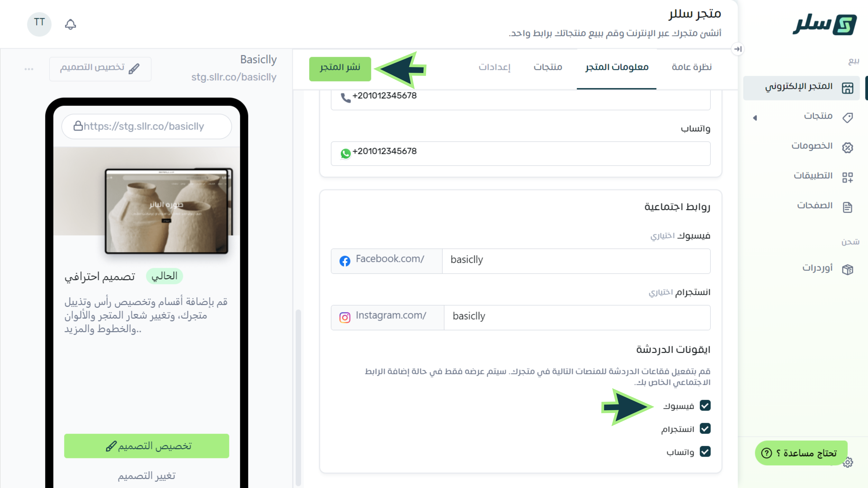Open التطبيقات apps icon in sidebar
Image resolution: width=868 pixels, height=488 pixels.
coord(847,177)
